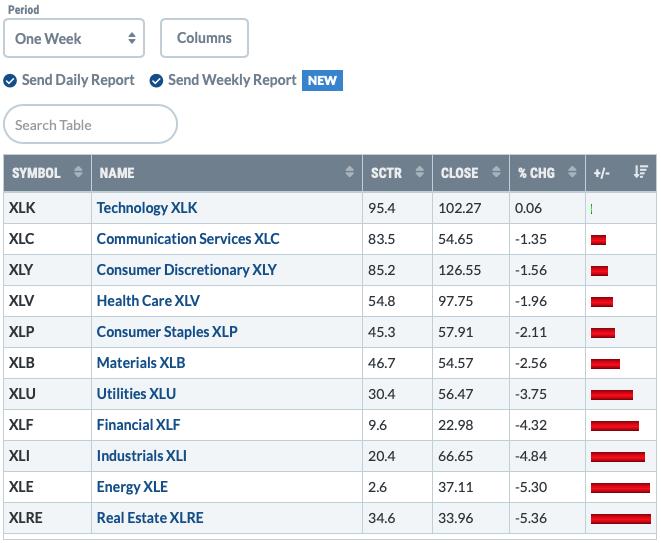The width and height of the screenshot is (661, 543).
Task: Toggle the Send Weekly Report checkbox
Action: tap(156, 81)
